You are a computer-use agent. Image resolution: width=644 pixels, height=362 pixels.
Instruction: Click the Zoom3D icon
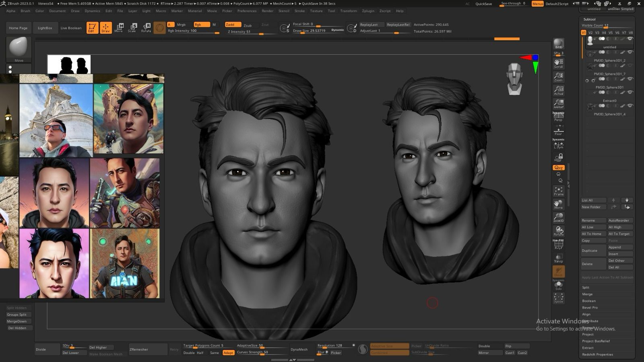coord(559,218)
